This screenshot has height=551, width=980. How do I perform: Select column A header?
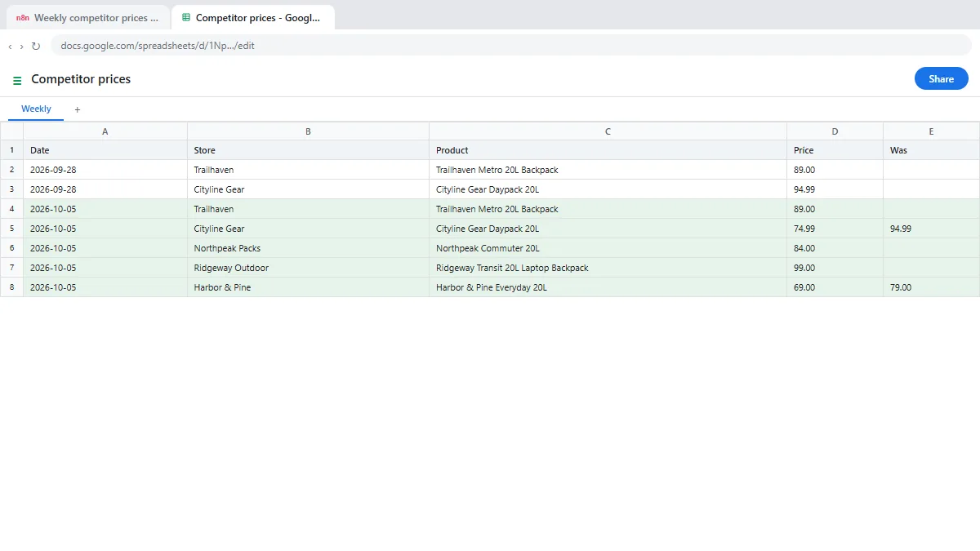coord(105,131)
